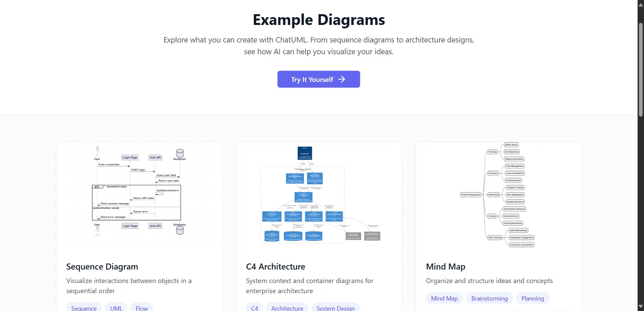Select the Brainstorming tag pill

tap(489, 299)
